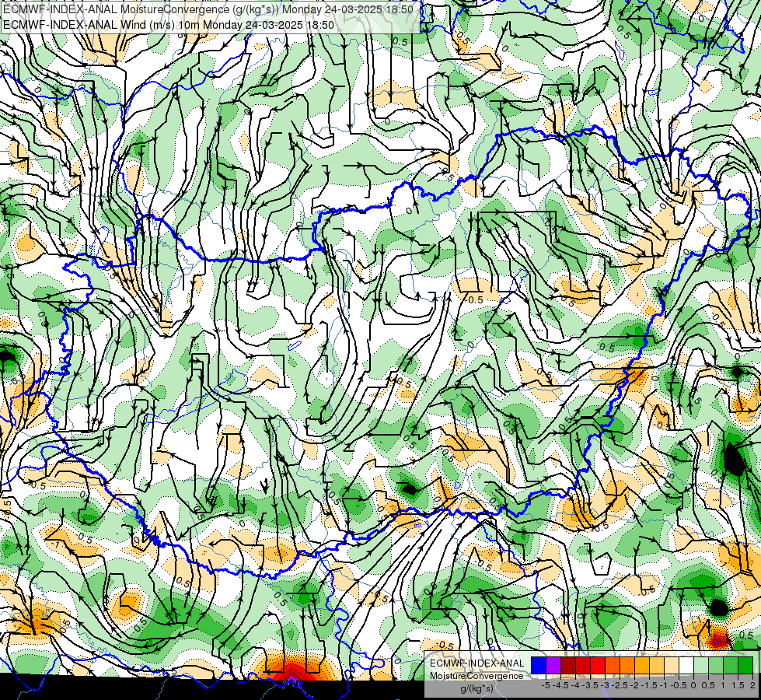Click the legend label ECMWF-INDEX-ANAL

[476, 663]
